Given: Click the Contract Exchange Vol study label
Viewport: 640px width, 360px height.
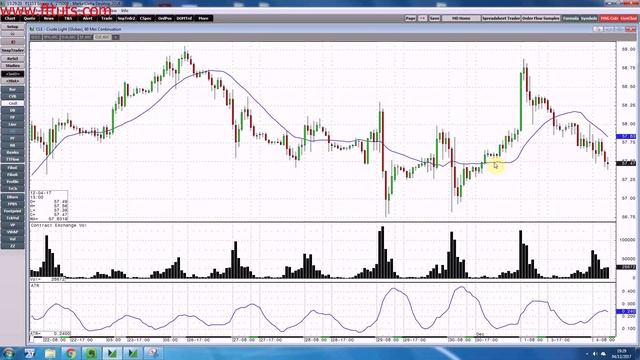Looking at the screenshot, I should click(x=59, y=225).
